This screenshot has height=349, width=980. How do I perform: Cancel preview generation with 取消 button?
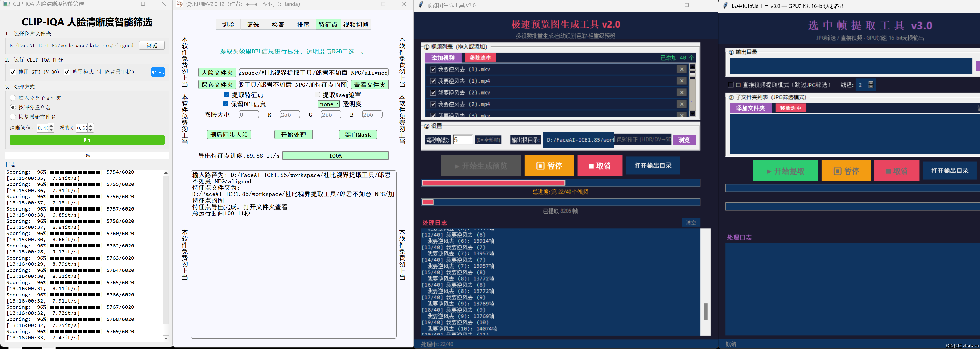(x=599, y=166)
